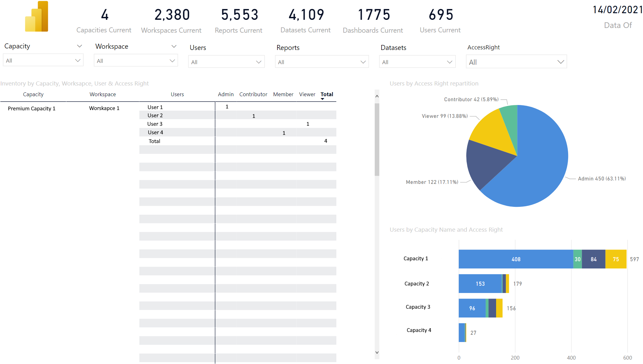Collapse the Workspace slicer header chevron

coord(174,47)
